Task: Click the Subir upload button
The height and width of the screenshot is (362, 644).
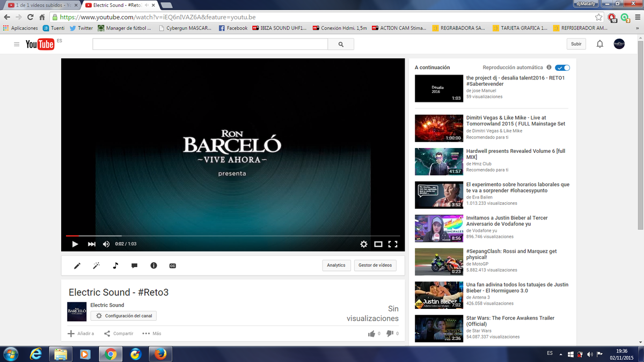Action: coord(576,45)
